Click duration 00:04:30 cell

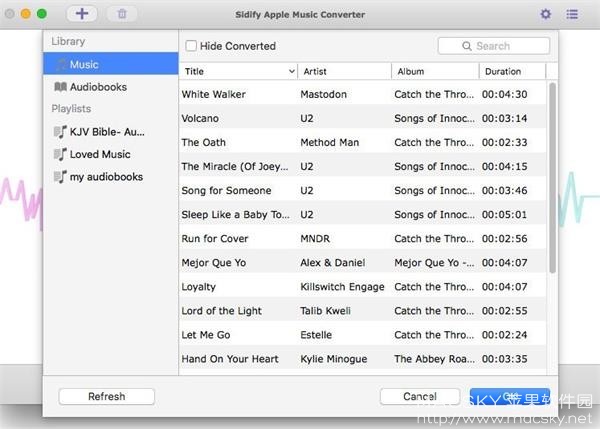(x=504, y=94)
